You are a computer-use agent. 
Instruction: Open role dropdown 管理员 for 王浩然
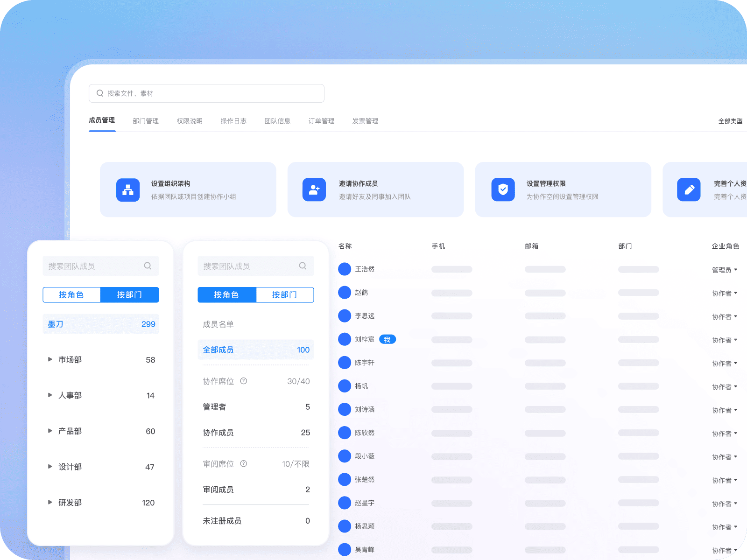click(725, 270)
